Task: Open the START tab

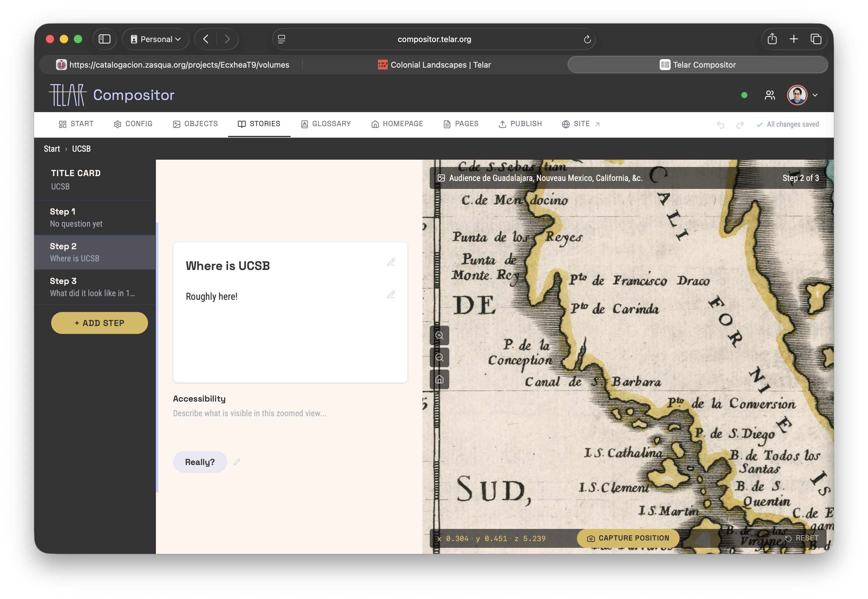Action: click(76, 124)
